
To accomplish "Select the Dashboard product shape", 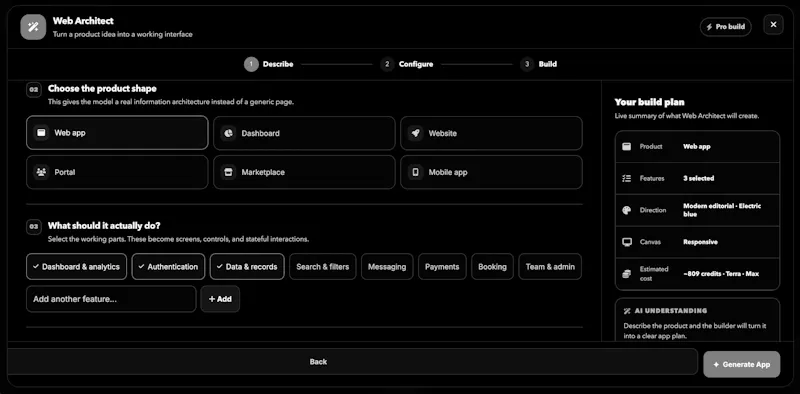I will pos(304,133).
